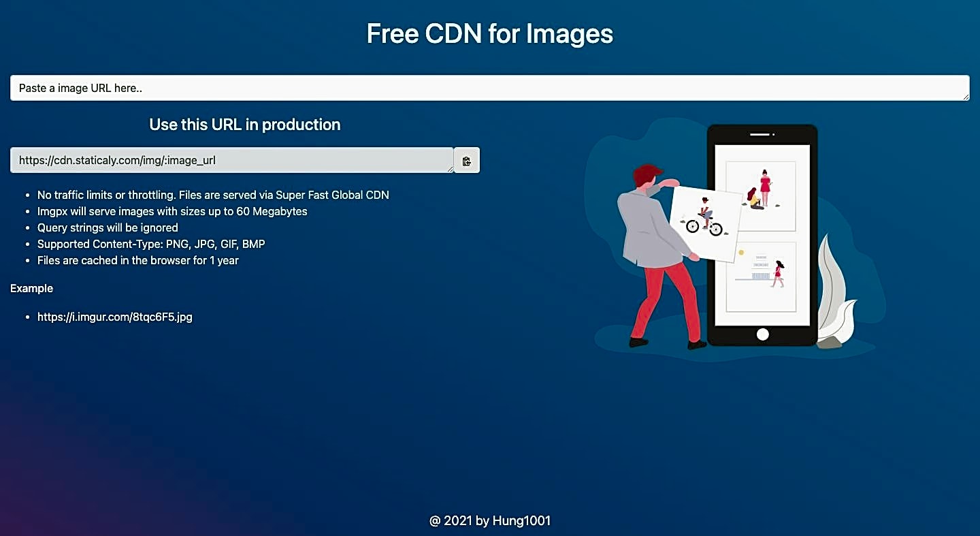
Task: Open the example i.imgur.com/8tqc6F5.jpg link
Action: click(115, 317)
